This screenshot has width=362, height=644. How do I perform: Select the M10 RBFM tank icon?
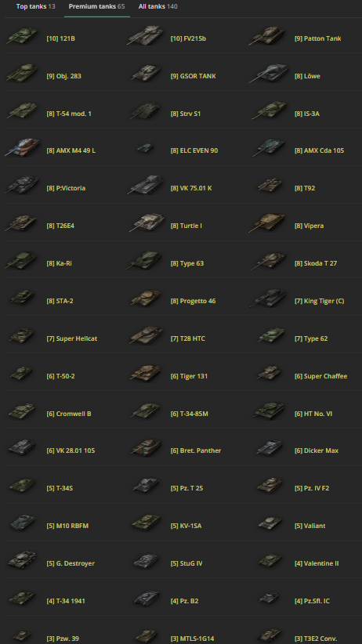point(22,523)
